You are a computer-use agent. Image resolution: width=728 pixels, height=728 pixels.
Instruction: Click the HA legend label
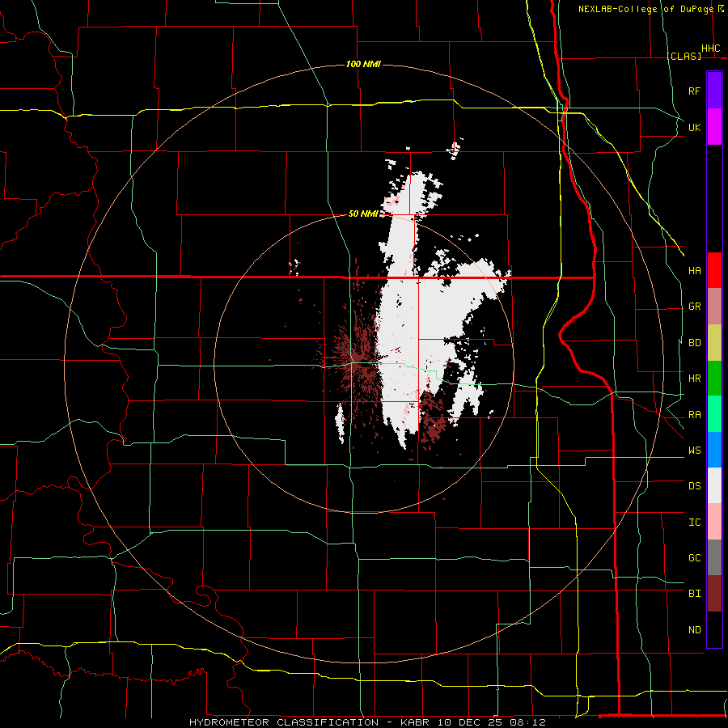(x=694, y=271)
